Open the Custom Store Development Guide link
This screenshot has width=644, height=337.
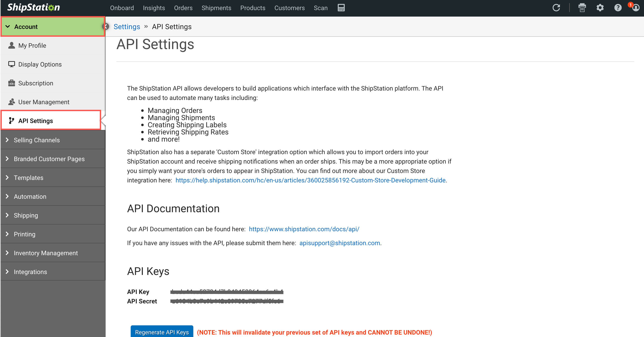pyautogui.click(x=311, y=180)
